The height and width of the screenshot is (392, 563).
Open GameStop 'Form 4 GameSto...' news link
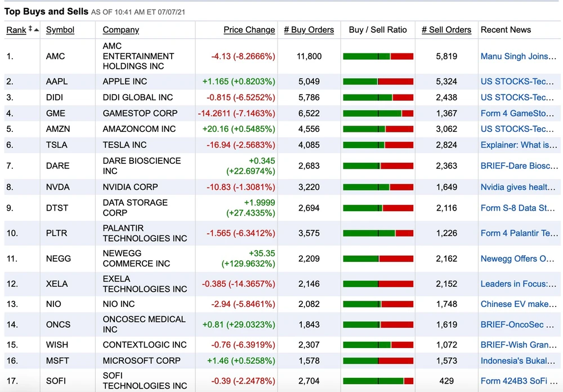tap(517, 113)
